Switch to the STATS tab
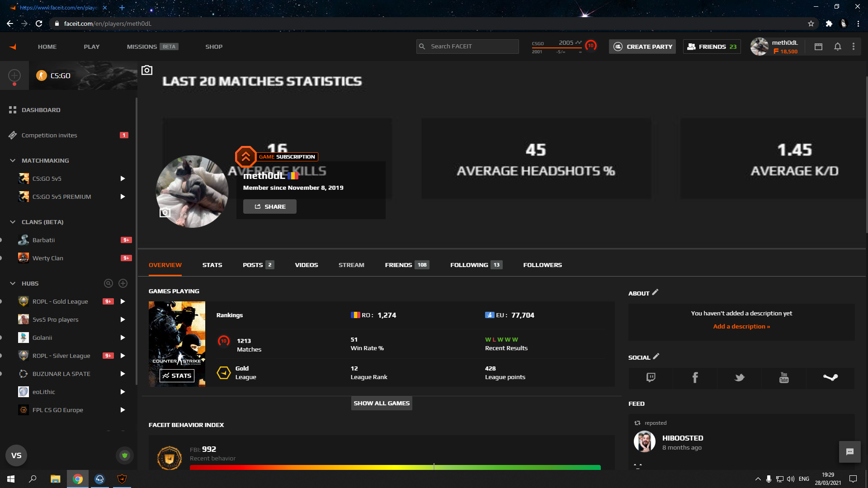The height and width of the screenshot is (488, 868). pyautogui.click(x=212, y=265)
